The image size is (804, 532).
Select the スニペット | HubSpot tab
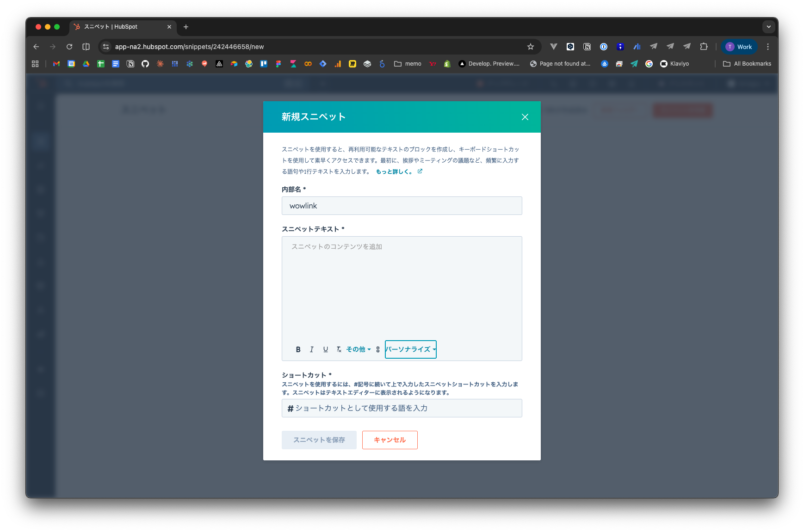123,27
